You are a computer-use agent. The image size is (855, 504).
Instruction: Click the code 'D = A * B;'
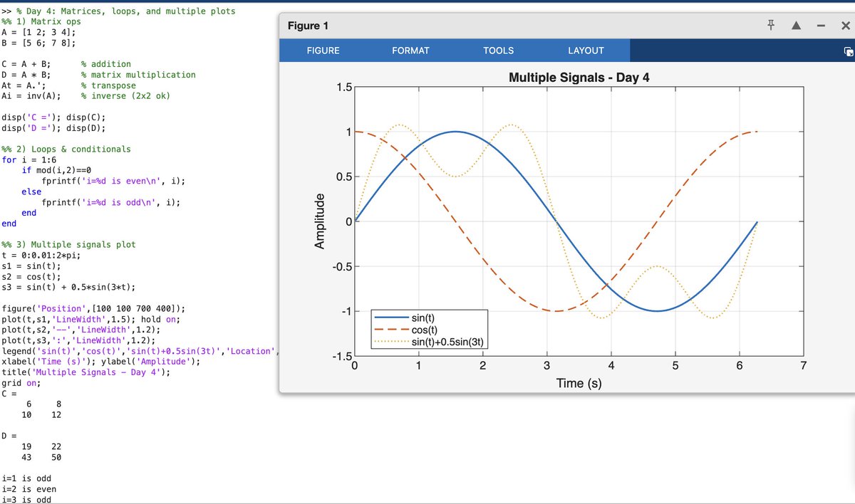(x=26, y=75)
